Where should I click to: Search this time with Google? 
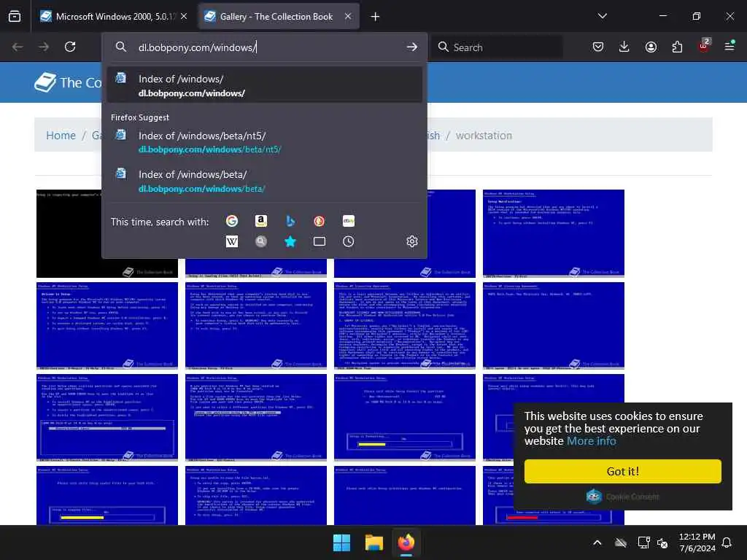232,221
